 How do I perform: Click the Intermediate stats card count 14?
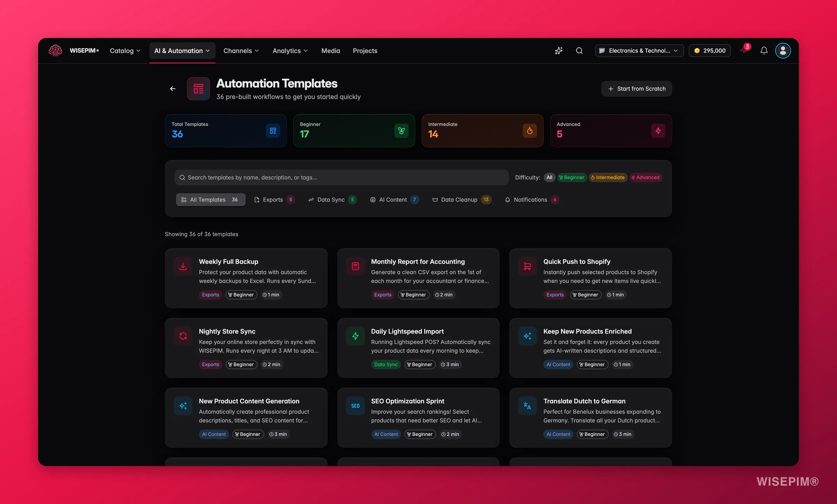(433, 134)
